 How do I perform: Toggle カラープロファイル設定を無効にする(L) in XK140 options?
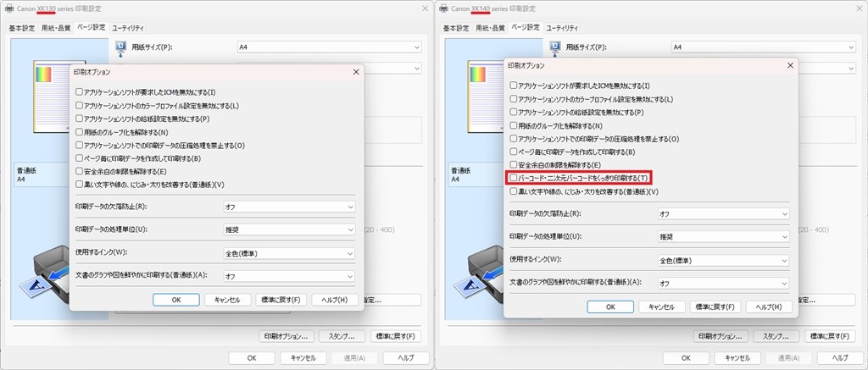click(x=514, y=100)
